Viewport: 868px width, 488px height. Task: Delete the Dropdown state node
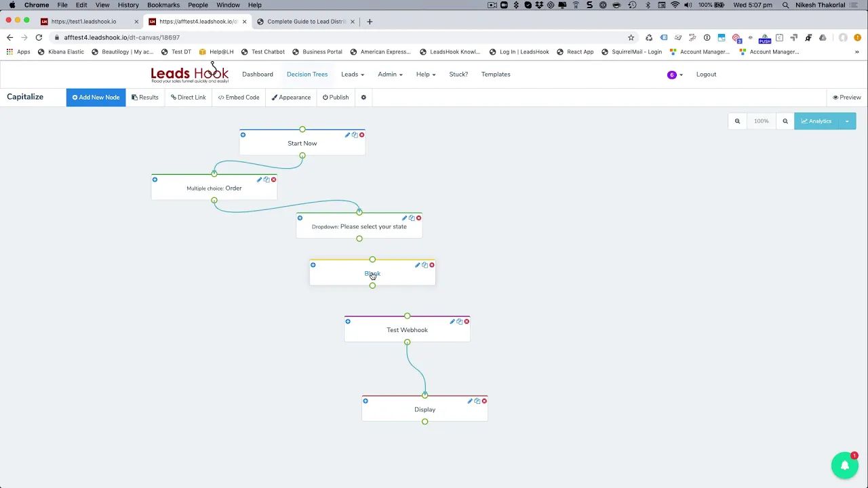pyautogui.click(x=418, y=218)
